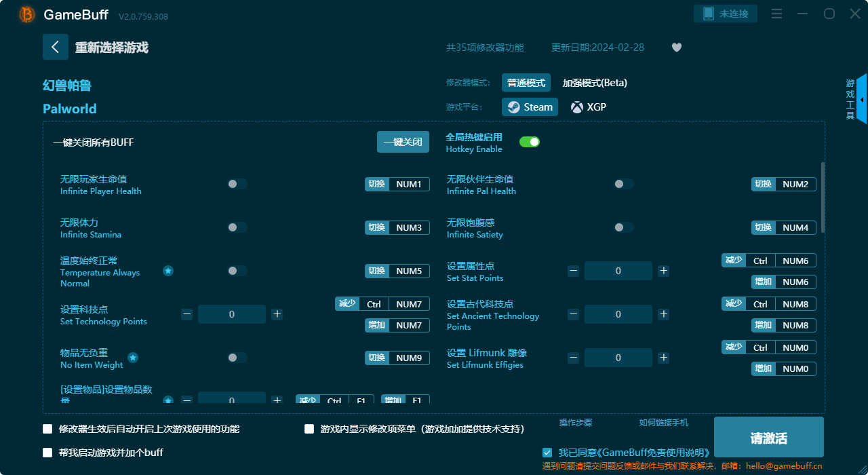Click Set Stat Points value field
This screenshot has width=868, height=475.
[618, 271]
